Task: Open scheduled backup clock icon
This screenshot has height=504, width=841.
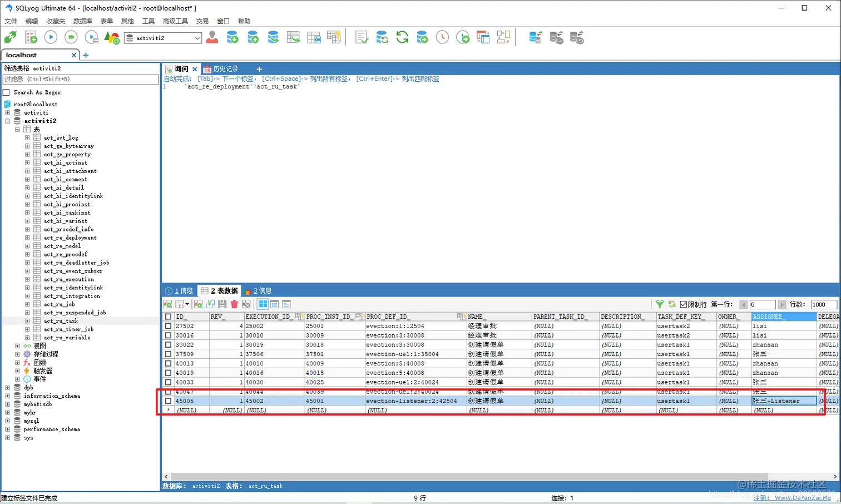Action: 442,37
